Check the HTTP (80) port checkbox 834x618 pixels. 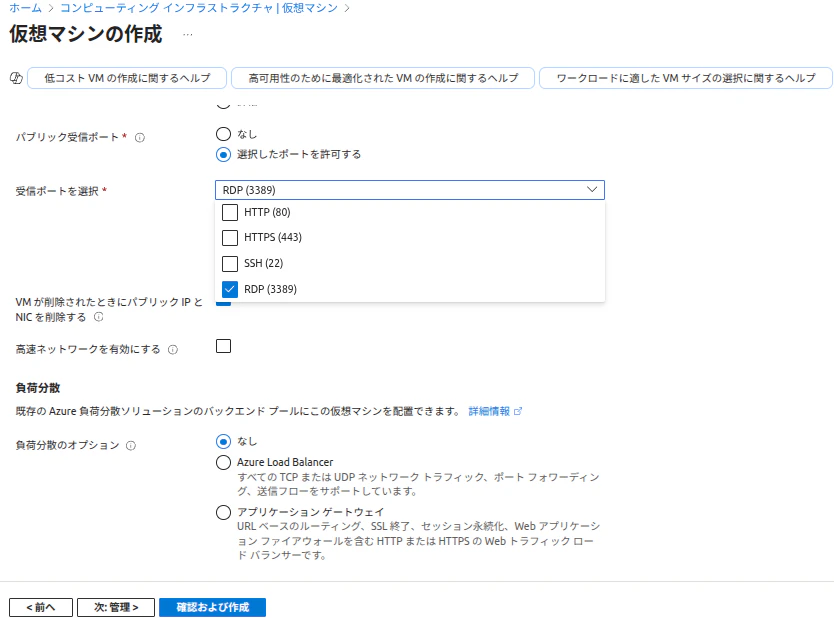point(230,212)
